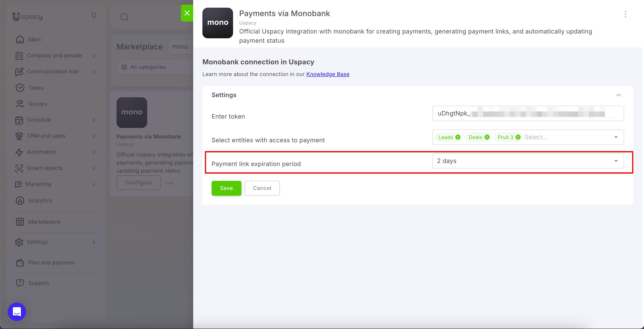The width and height of the screenshot is (644, 329).
Task: Click the Support question icon
Action: (x=20, y=283)
